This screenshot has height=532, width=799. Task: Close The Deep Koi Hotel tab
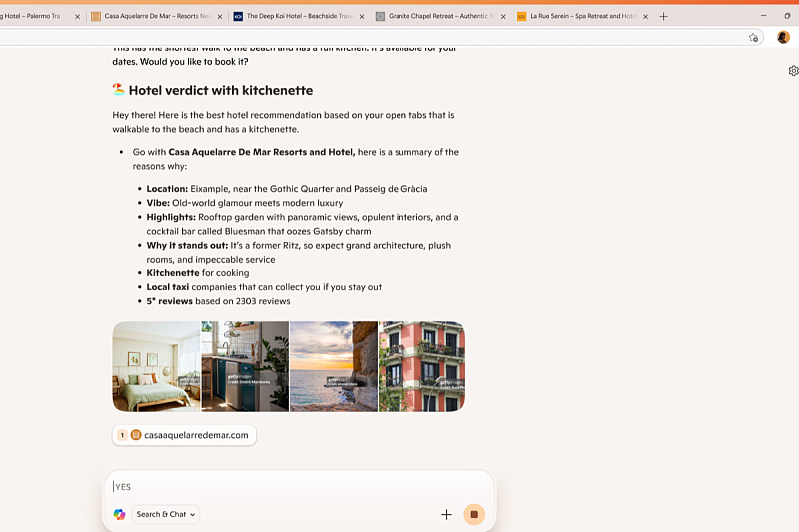[x=362, y=17]
